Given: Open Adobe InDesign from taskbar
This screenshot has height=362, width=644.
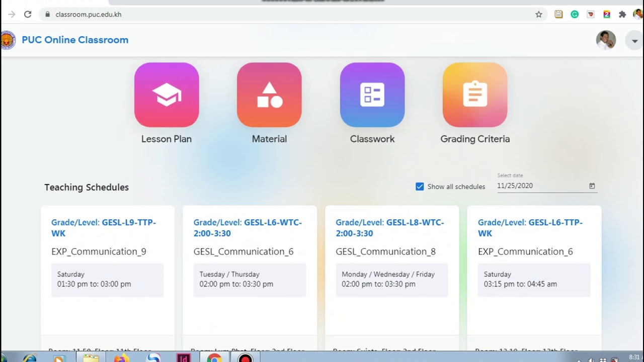Looking at the screenshot, I should pos(183,358).
